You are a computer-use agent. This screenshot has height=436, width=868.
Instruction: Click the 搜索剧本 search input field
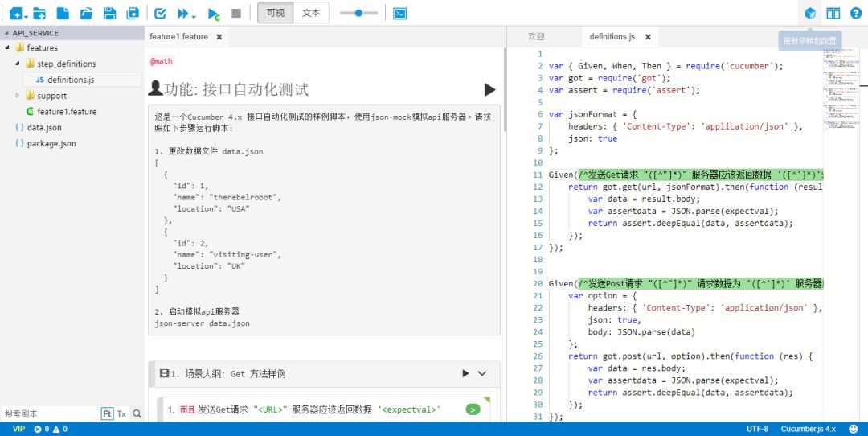click(x=48, y=413)
